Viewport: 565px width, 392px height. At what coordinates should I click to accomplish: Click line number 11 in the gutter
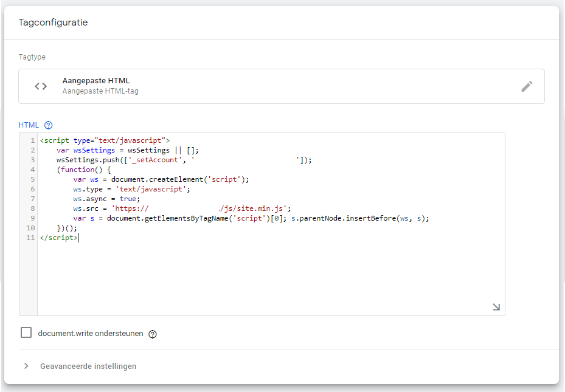(30, 238)
